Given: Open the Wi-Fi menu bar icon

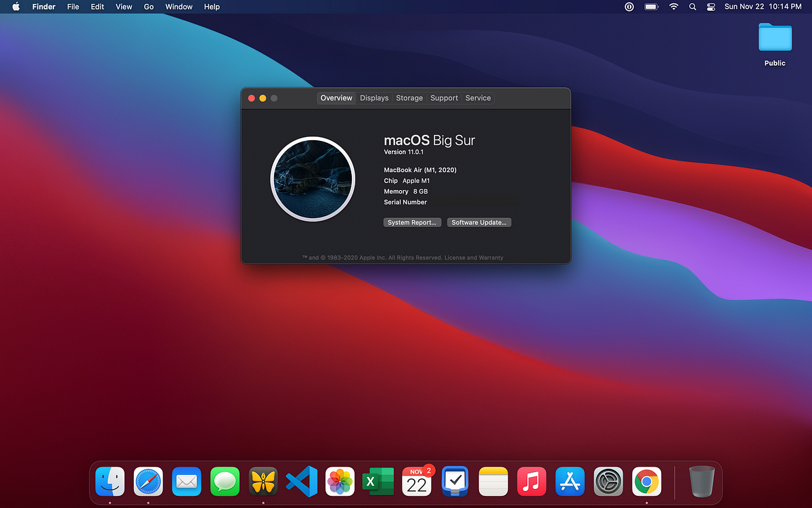Looking at the screenshot, I should click(673, 7).
